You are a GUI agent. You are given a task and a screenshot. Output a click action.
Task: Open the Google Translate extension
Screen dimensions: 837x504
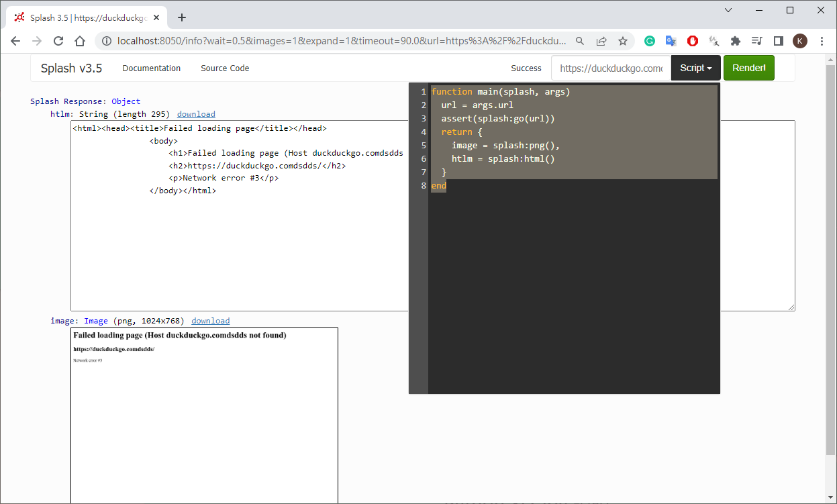(671, 41)
